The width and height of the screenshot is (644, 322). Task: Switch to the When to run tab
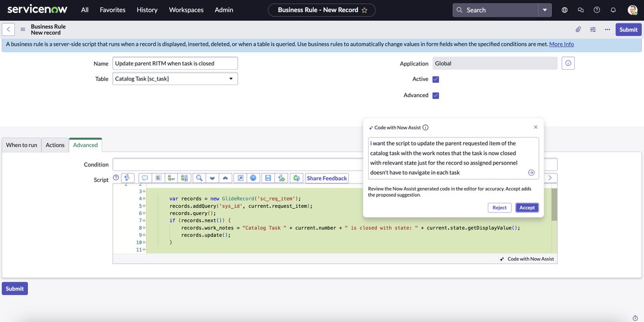tap(21, 145)
